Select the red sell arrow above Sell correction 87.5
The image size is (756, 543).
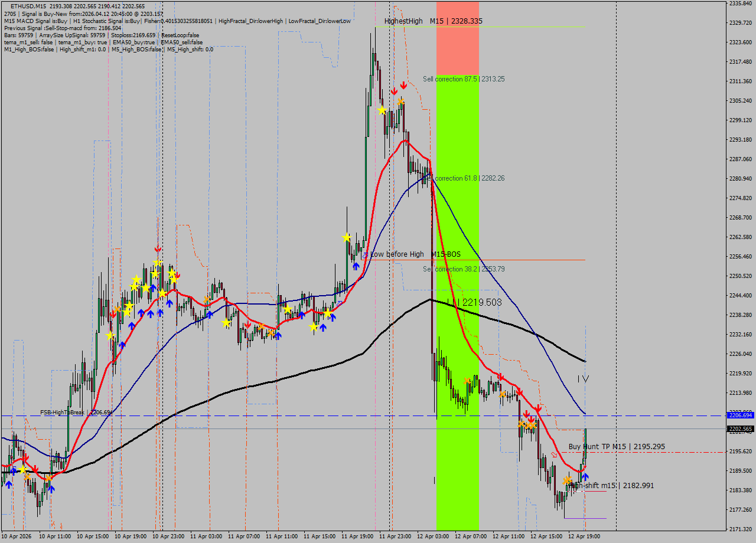[403, 85]
